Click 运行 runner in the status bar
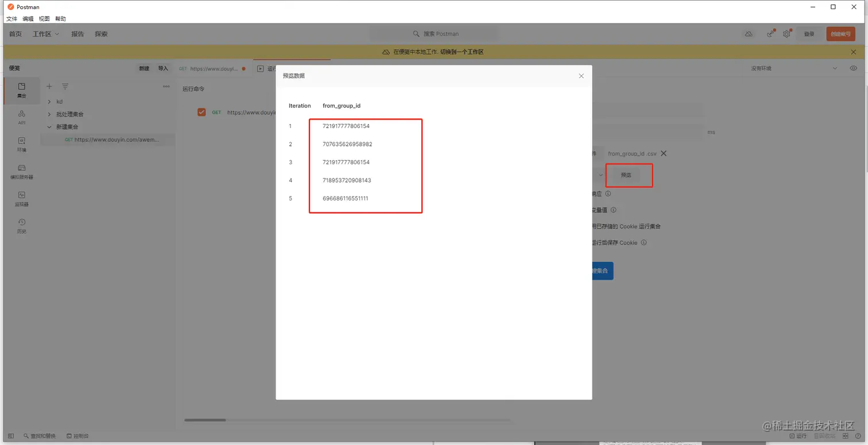868x445 pixels. pos(799,436)
